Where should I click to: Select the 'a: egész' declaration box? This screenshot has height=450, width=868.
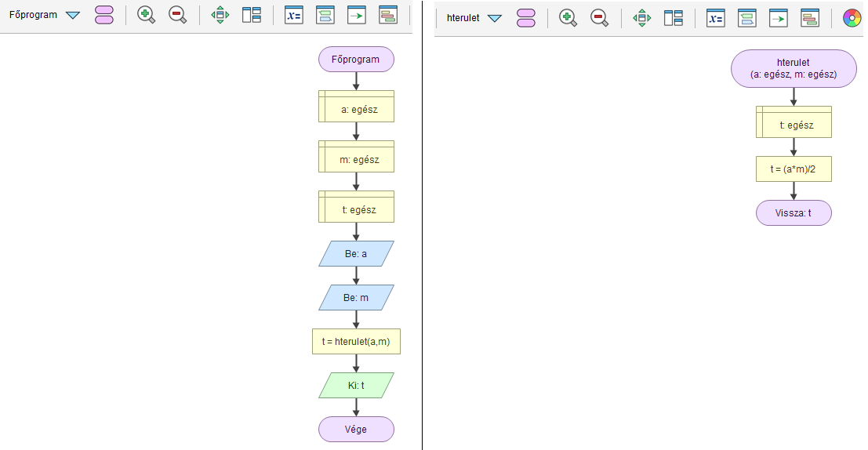point(356,110)
